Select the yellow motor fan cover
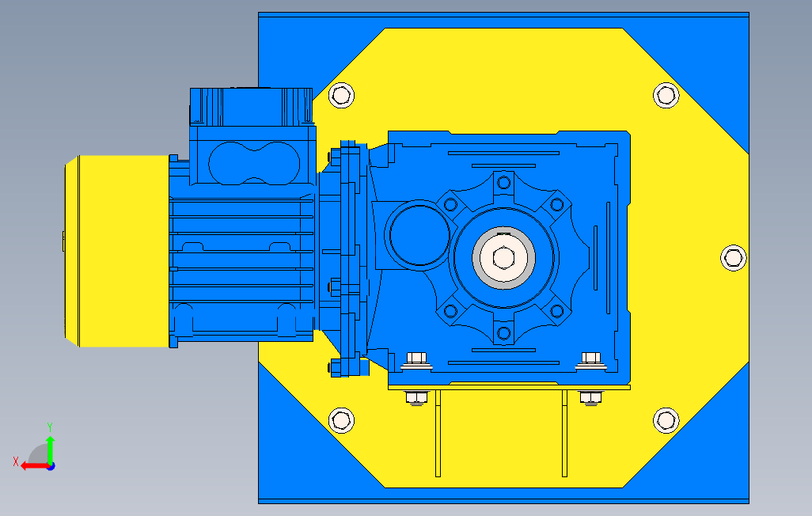This screenshot has height=516, width=812. coord(116,251)
